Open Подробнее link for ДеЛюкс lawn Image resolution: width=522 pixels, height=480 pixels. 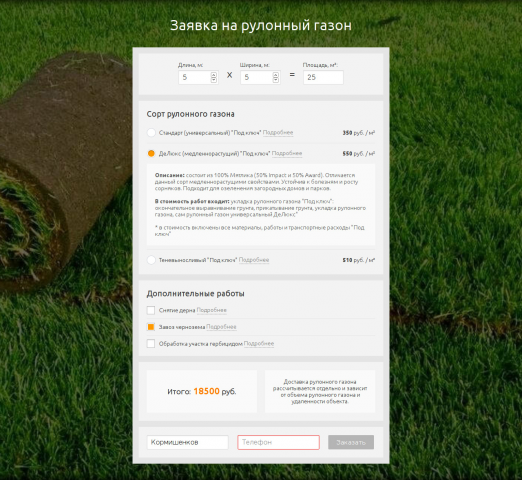point(287,153)
